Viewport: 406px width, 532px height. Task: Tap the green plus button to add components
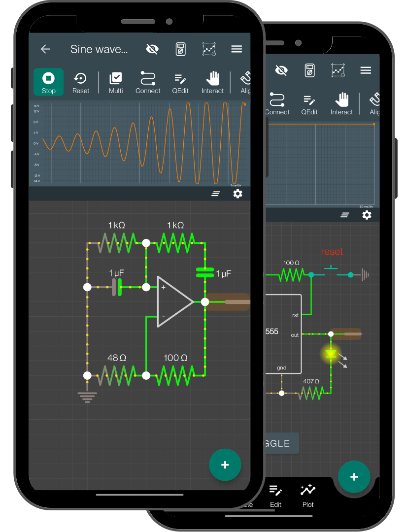click(225, 465)
